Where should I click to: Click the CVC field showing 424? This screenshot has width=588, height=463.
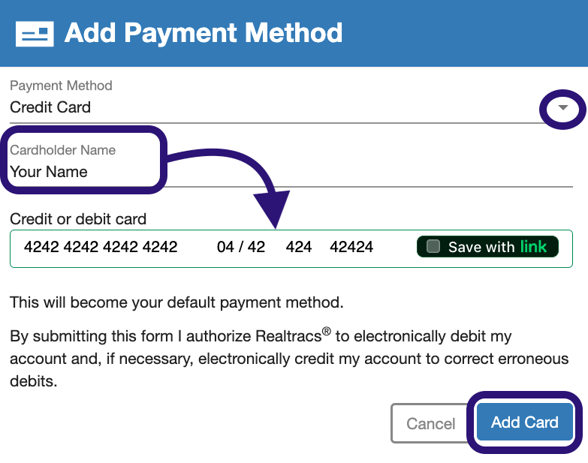(x=298, y=247)
